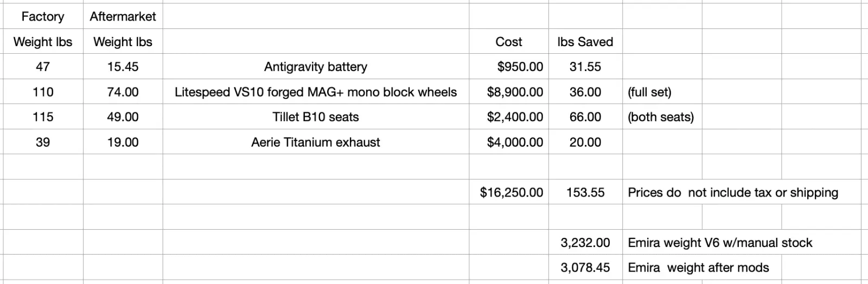Click the 3,078.45 weight after mods cell
This screenshot has width=868, height=284.
click(585, 268)
